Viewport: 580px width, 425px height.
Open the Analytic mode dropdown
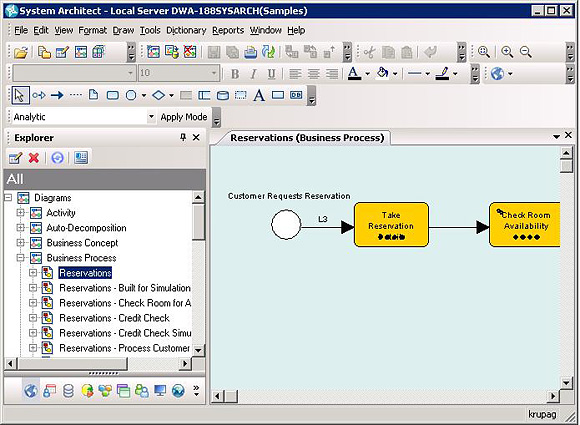click(x=151, y=117)
